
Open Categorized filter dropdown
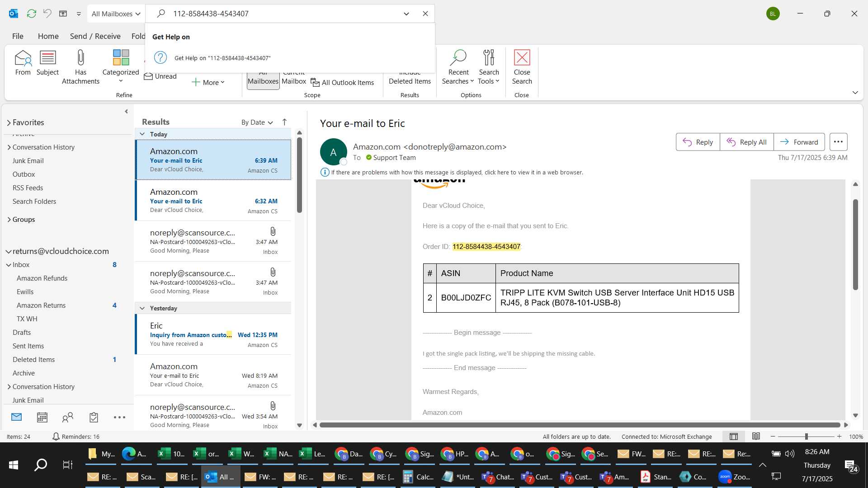(x=120, y=67)
